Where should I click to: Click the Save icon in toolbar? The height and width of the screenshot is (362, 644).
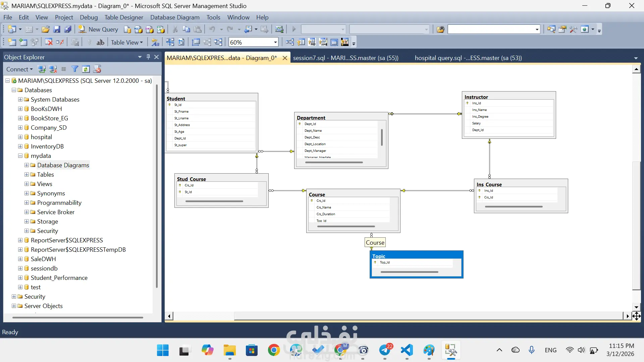pyautogui.click(x=57, y=29)
